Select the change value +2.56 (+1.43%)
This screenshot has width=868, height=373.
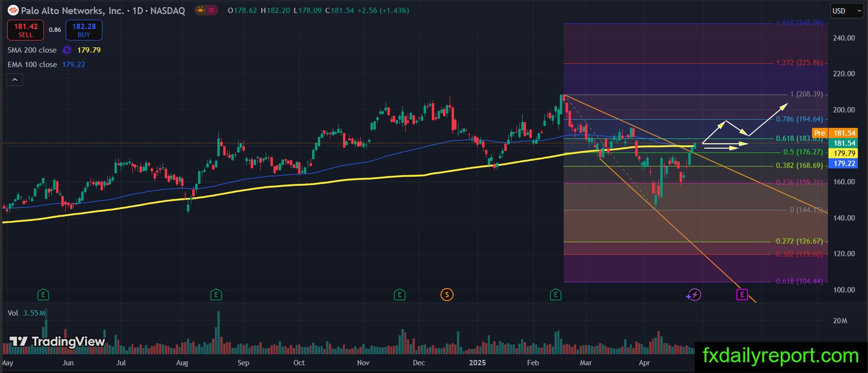click(x=383, y=10)
